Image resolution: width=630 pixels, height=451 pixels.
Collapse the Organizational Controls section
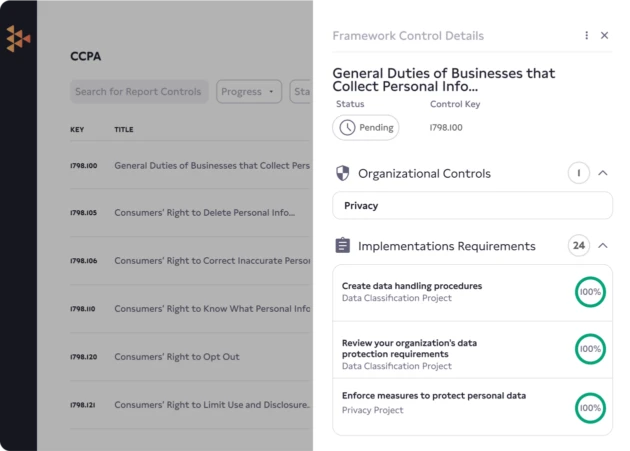pyautogui.click(x=603, y=173)
